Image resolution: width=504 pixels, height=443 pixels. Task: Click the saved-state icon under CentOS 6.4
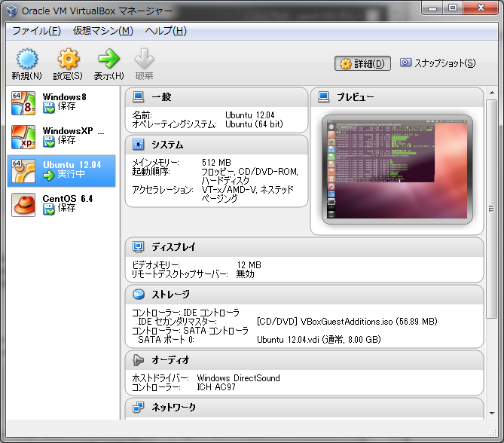pyautogui.click(x=49, y=209)
